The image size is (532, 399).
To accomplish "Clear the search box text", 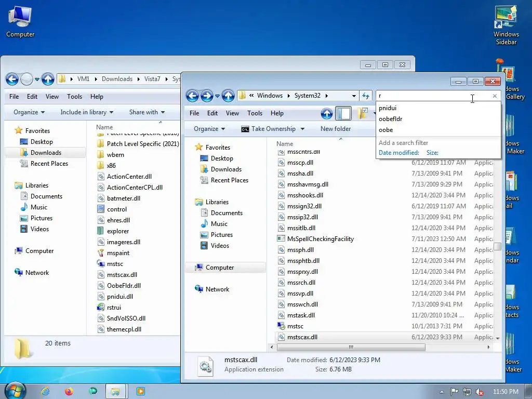I will coord(495,96).
